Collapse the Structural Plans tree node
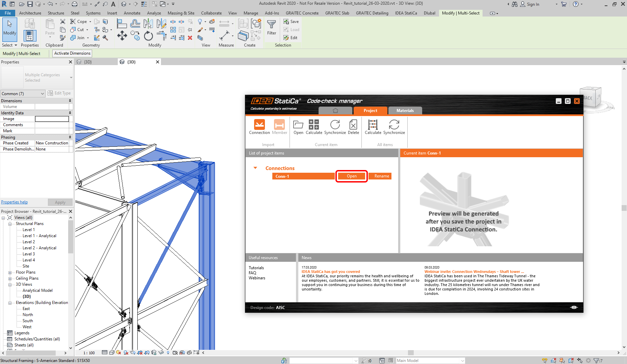627x364 pixels. (x=10, y=224)
